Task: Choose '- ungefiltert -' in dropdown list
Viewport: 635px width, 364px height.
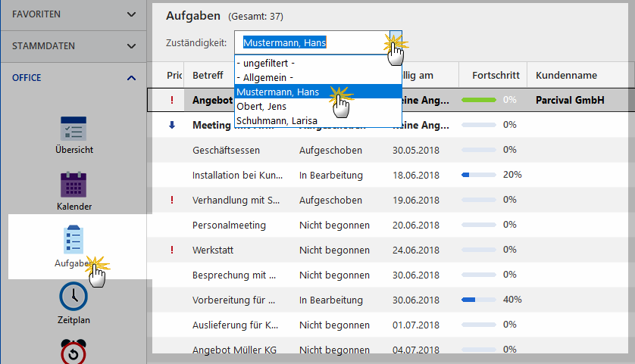Action: pyautogui.click(x=266, y=63)
